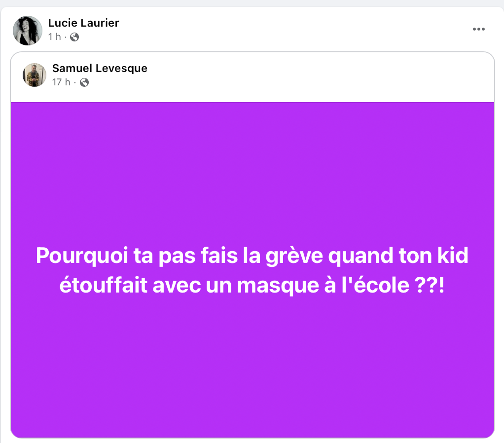Open the post via the 1 h timestamp

click(x=55, y=37)
